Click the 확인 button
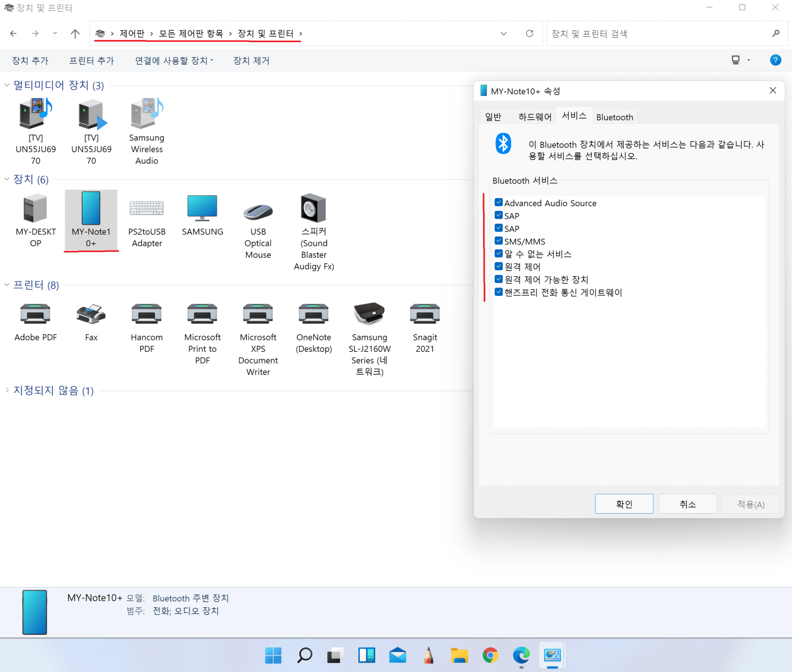This screenshot has width=792, height=672. click(624, 504)
